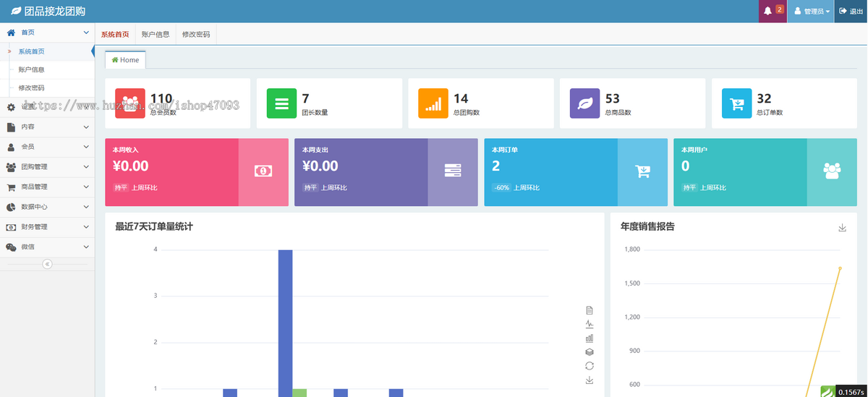Restore the order chart with refresh icon
The height and width of the screenshot is (397, 868).
(x=590, y=366)
